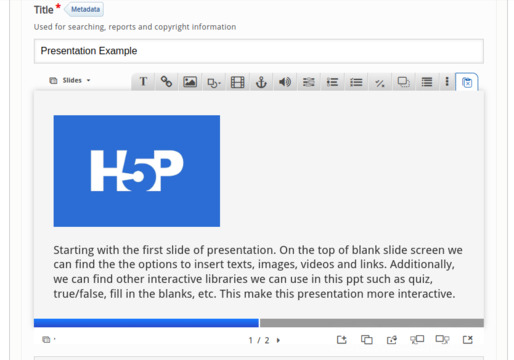Move slide left in sort order
The image size is (514, 360).
[x=417, y=340]
